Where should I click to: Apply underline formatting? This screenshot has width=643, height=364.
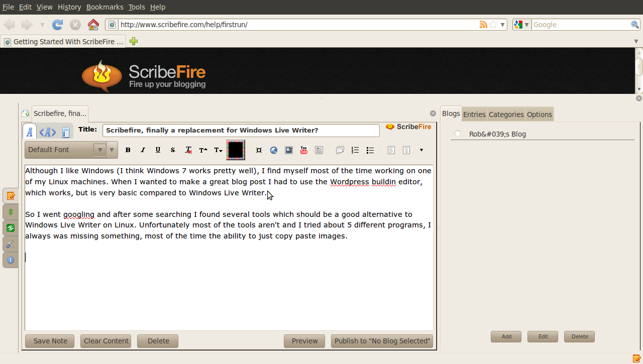158,150
